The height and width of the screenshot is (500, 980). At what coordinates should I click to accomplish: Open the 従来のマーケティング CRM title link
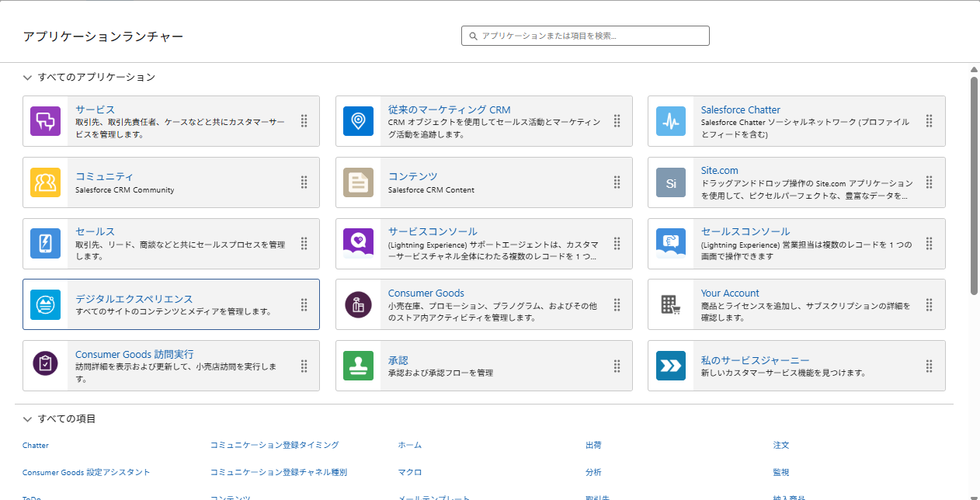pyautogui.click(x=450, y=109)
